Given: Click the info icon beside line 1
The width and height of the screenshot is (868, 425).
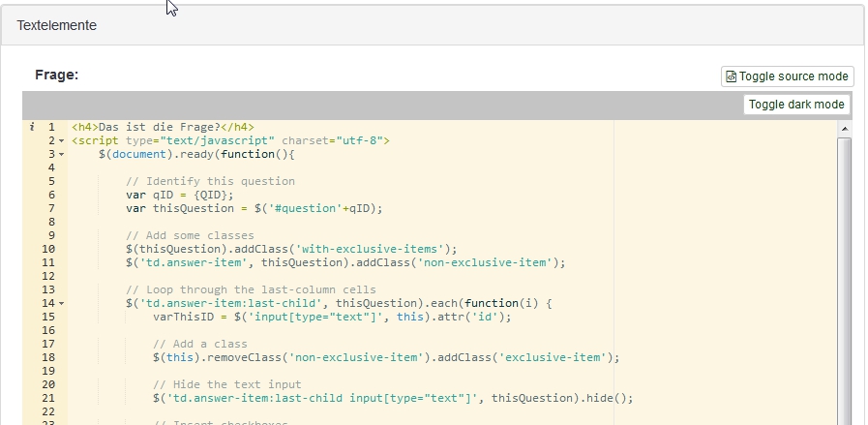Looking at the screenshot, I should (x=32, y=127).
